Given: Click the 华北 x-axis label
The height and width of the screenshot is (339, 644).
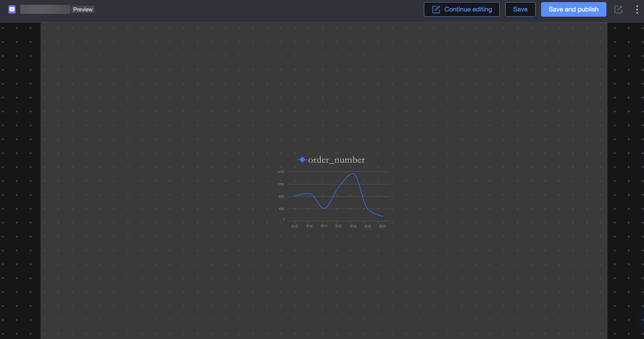Looking at the screenshot, I should [x=339, y=226].
